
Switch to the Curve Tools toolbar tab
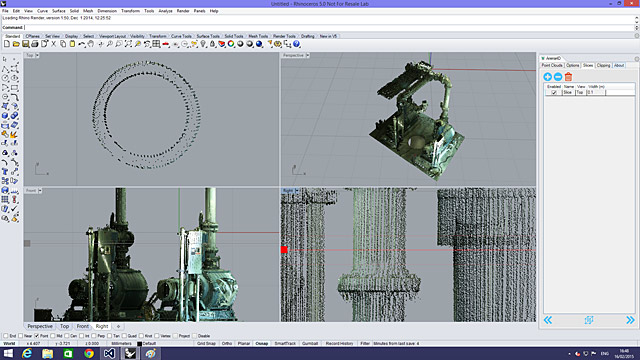pos(181,36)
